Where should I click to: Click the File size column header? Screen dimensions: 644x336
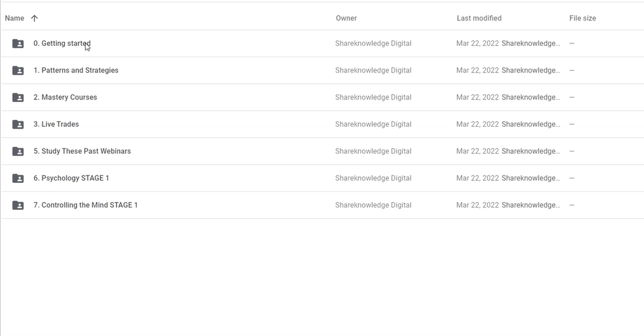pos(582,18)
